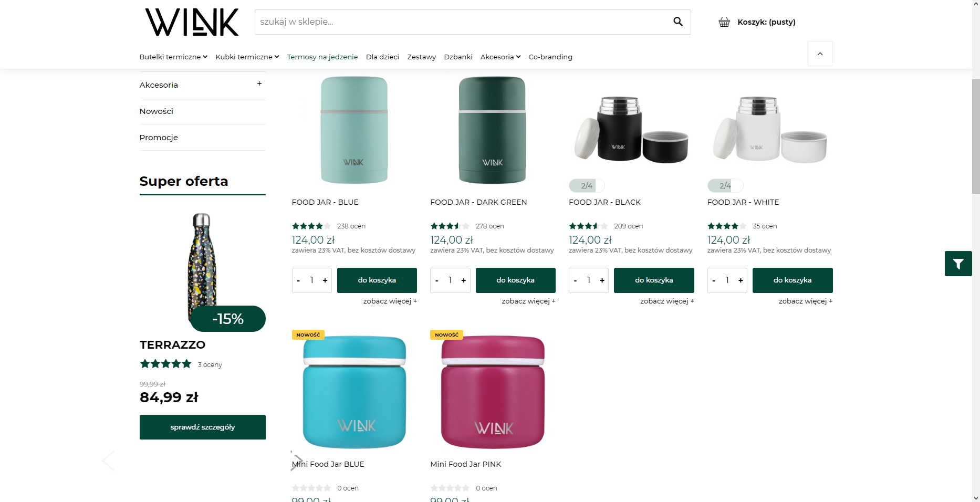
Task: Click the Food Jar Blue star rating
Action: coord(312,226)
